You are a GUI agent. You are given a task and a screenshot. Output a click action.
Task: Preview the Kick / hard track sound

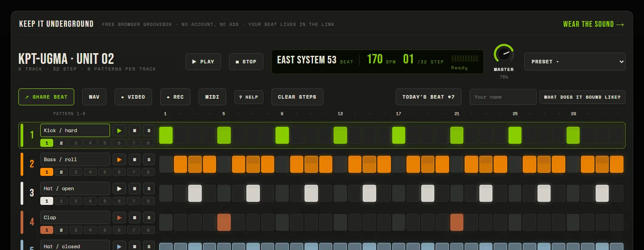(119, 130)
